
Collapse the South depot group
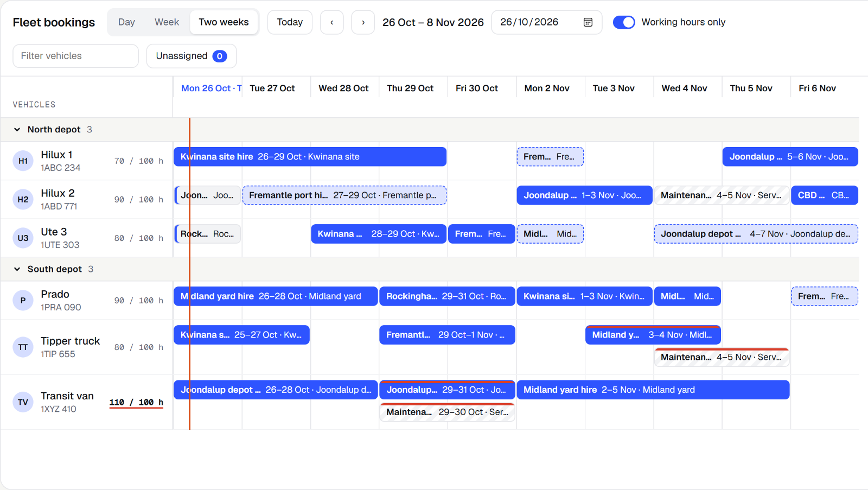(x=17, y=269)
